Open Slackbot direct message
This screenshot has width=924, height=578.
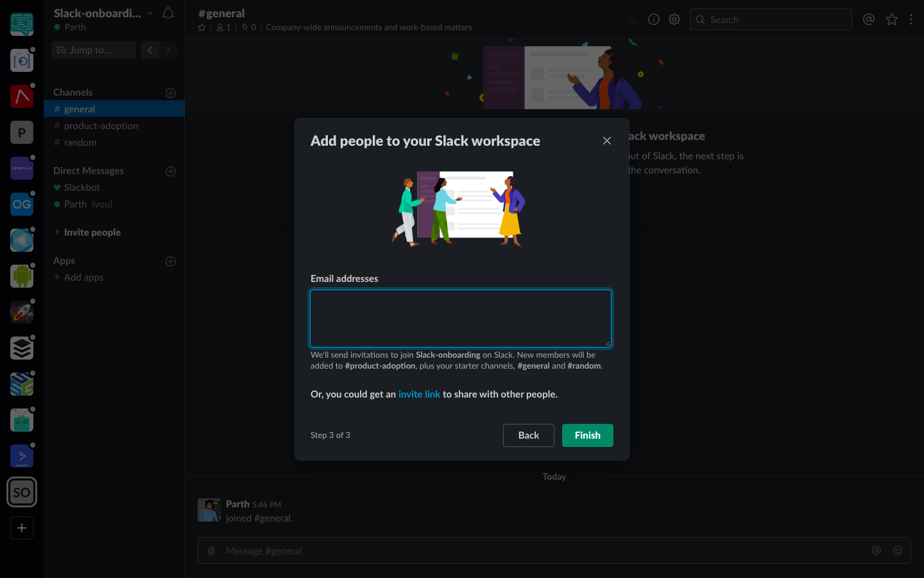[114, 188]
